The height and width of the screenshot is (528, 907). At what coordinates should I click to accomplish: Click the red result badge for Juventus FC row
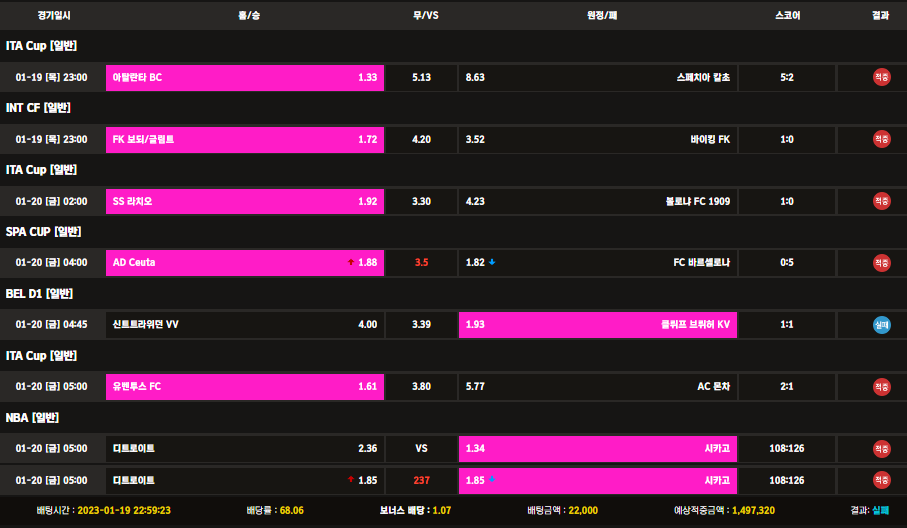(x=881, y=387)
